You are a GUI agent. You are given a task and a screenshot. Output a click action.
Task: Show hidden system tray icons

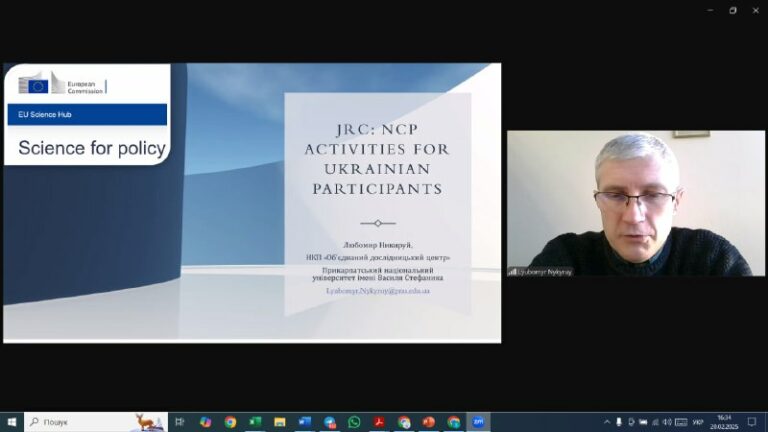click(x=607, y=422)
